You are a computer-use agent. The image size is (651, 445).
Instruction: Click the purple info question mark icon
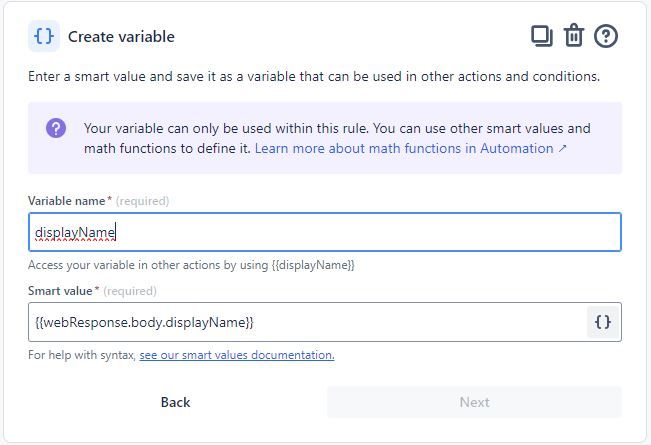(57, 129)
